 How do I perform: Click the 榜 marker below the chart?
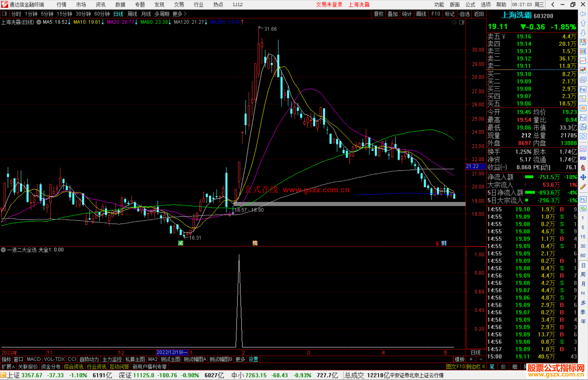click(255, 243)
